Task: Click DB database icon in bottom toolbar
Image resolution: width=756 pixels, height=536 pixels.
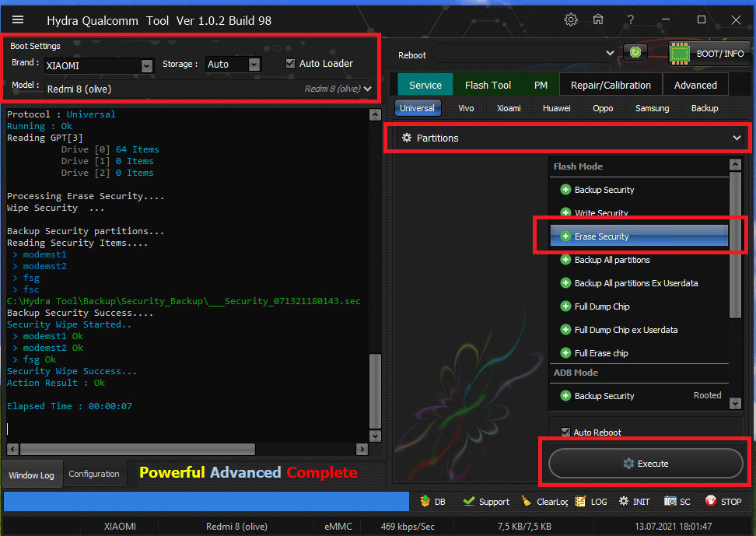Action: point(425,501)
